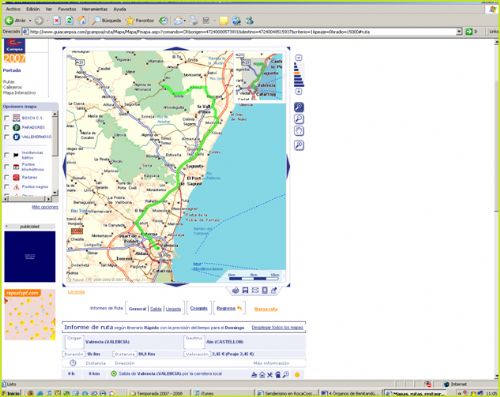Click the Mail toolbar icon

[x=178, y=21]
